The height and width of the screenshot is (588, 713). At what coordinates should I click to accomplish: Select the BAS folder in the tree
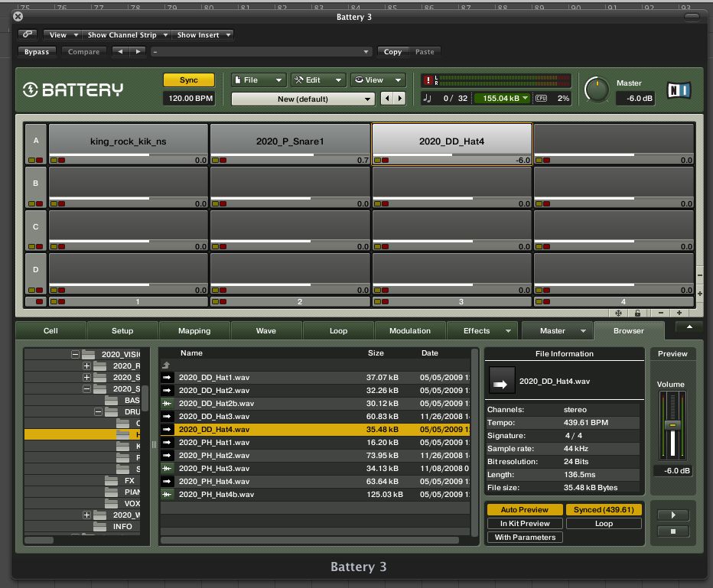click(x=132, y=401)
